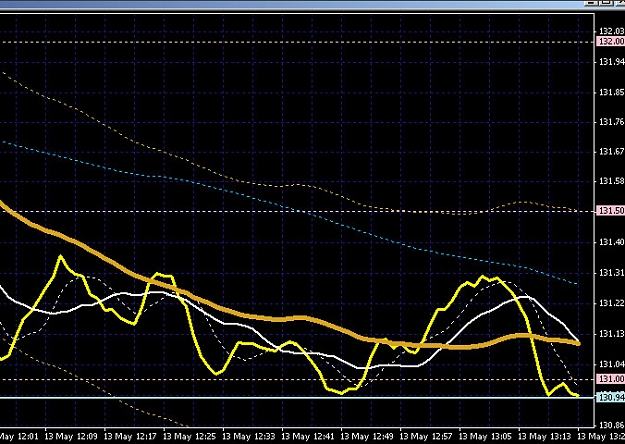Click the current bid price label 130.94
Image resolution: width=625 pixels, height=444 pixels.
611,397
